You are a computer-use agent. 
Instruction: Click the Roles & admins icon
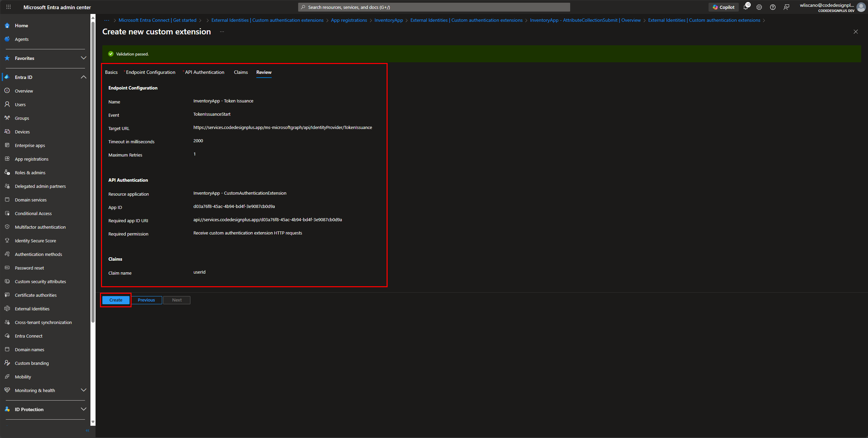(x=7, y=173)
